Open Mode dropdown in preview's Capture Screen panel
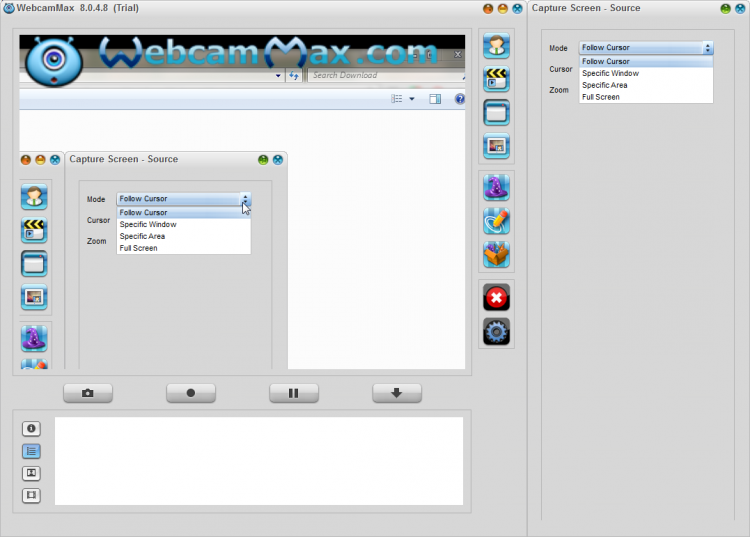750x537 pixels. [x=184, y=199]
